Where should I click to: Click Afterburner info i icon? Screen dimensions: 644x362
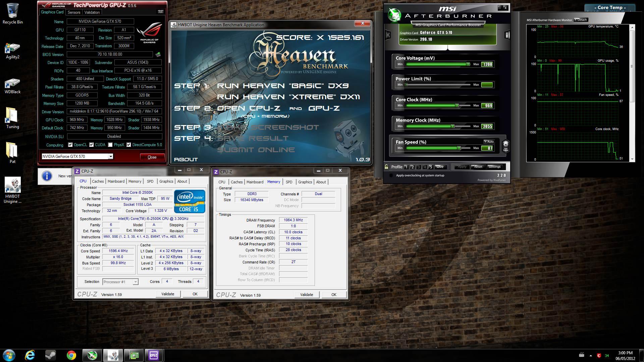[x=507, y=35]
